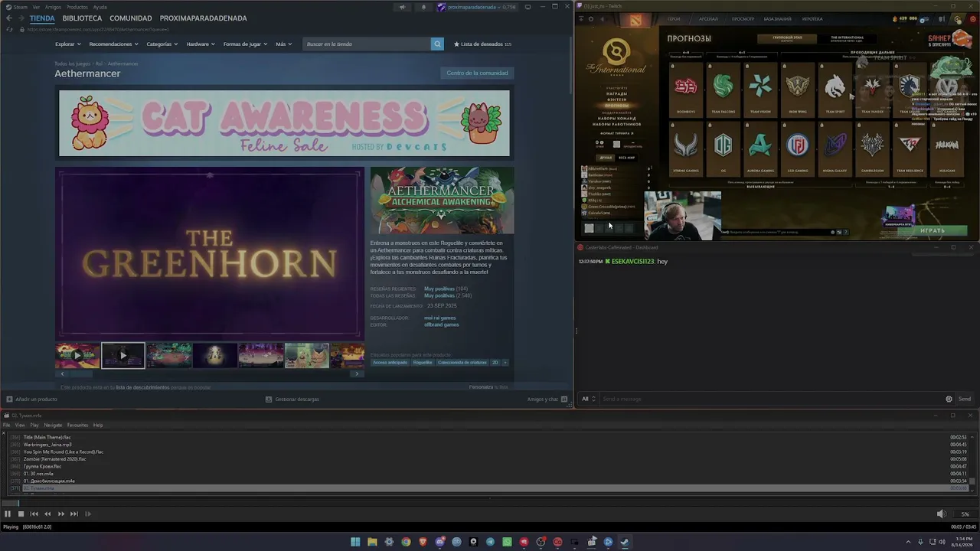The image size is (980, 551).
Task: Open Telegram from the taskbar
Action: 490,542
